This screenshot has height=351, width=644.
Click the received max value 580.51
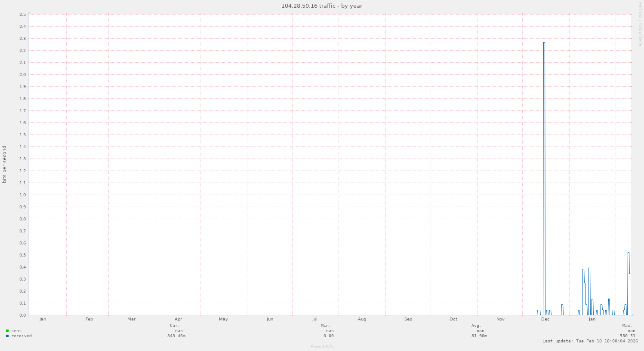click(x=627, y=336)
